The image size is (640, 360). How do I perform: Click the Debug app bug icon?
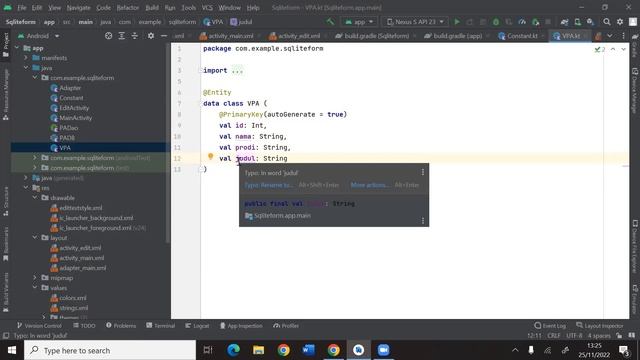(x=496, y=22)
